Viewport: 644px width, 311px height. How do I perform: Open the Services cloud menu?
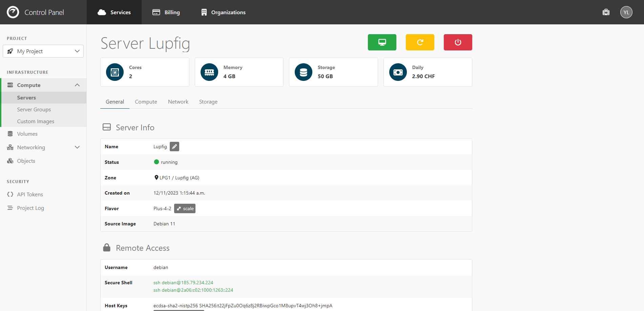[114, 12]
